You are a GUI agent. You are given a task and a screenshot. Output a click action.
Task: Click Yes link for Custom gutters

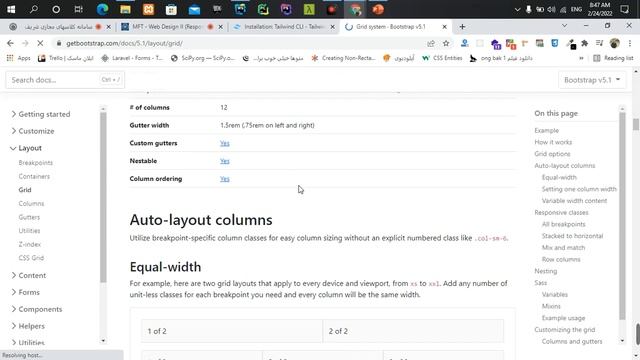point(224,143)
